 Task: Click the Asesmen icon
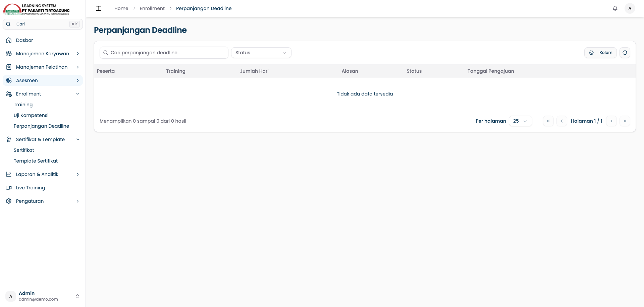9,80
